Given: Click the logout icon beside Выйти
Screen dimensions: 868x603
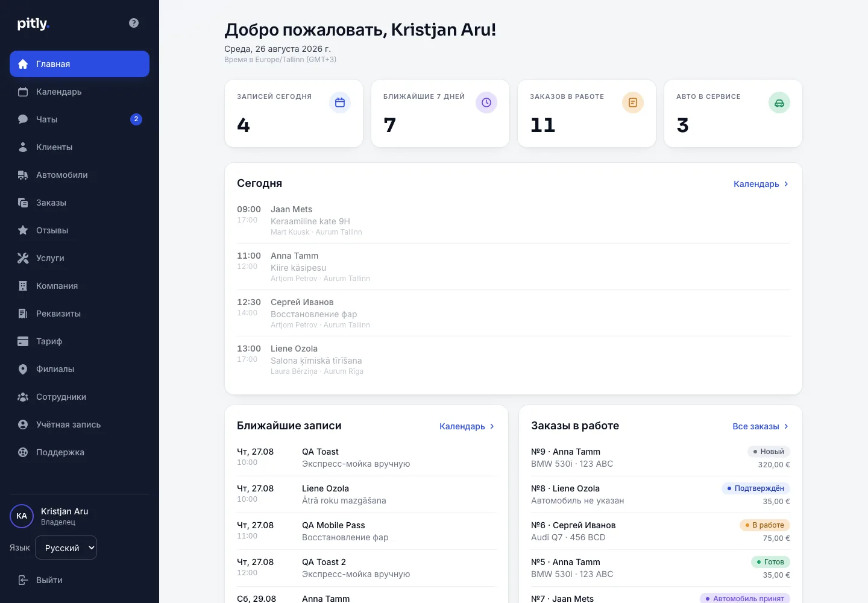Looking at the screenshot, I should click(23, 580).
